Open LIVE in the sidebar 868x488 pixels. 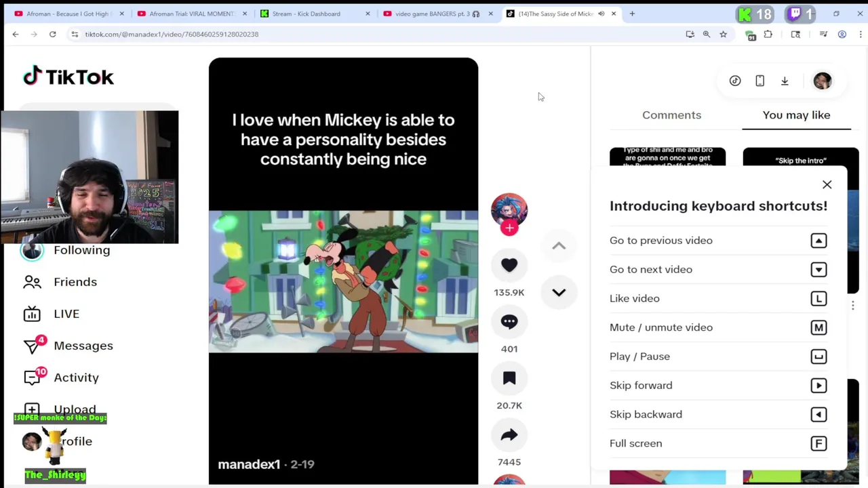pos(66,314)
